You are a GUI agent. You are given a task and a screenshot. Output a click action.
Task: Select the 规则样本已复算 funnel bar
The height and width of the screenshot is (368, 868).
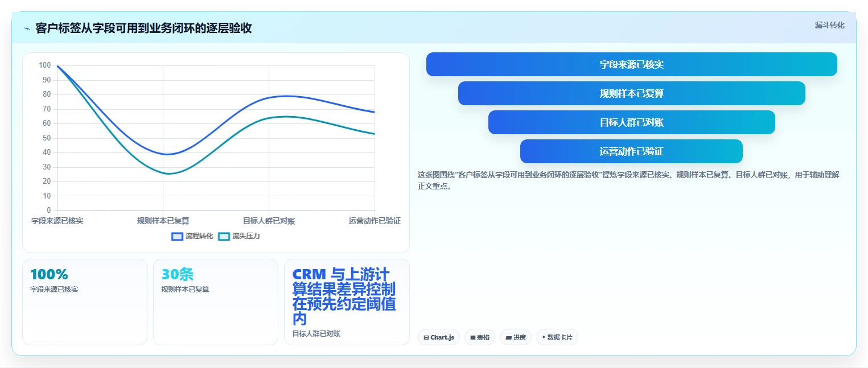click(x=632, y=93)
